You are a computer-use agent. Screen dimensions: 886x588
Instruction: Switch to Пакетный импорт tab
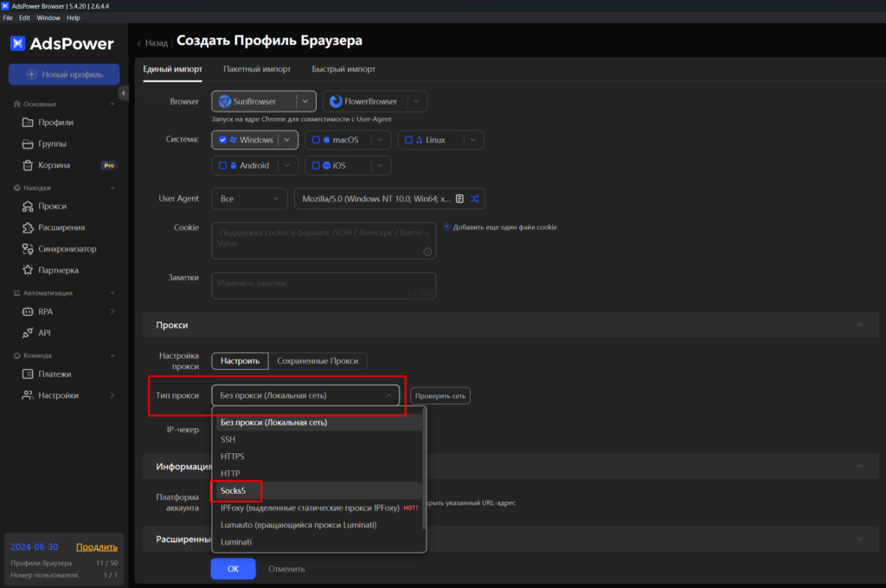coord(257,69)
